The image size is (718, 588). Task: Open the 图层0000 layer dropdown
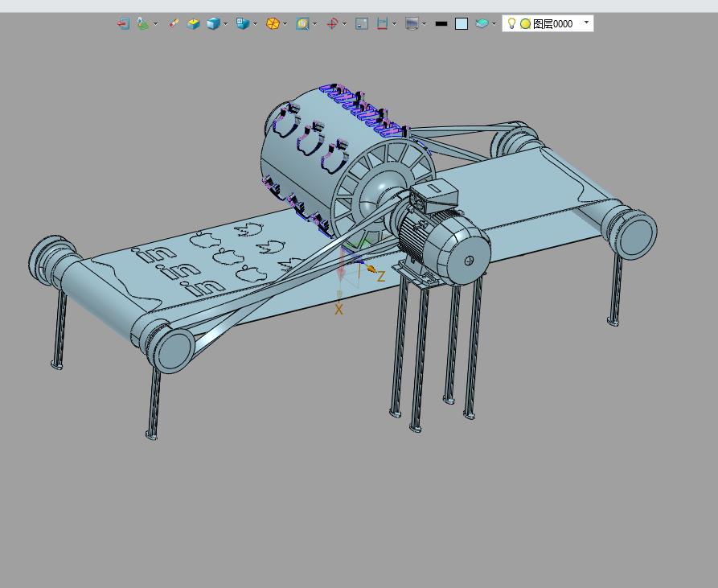point(587,23)
